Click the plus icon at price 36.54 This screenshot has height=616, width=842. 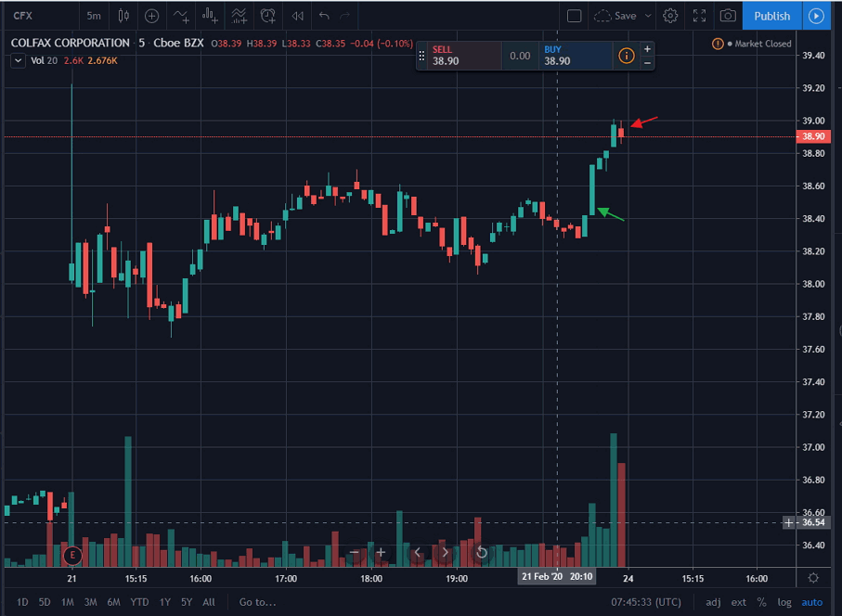(x=788, y=522)
